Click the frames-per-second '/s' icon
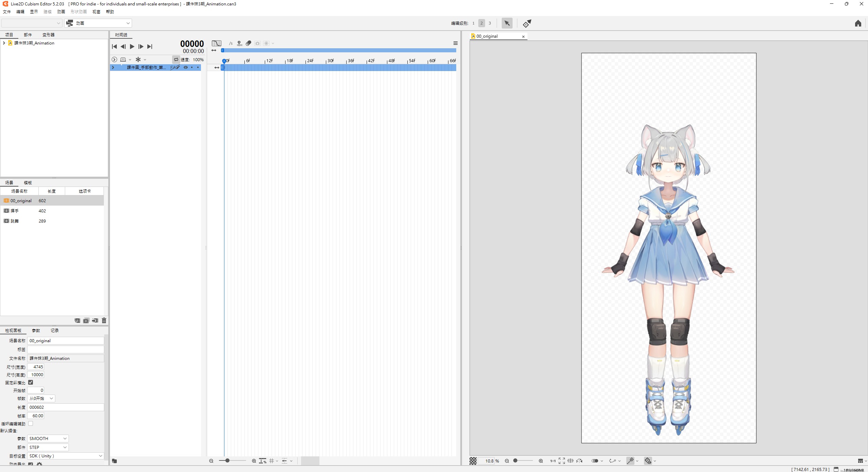Viewport: 868px width, 472px height. coord(231,43)
